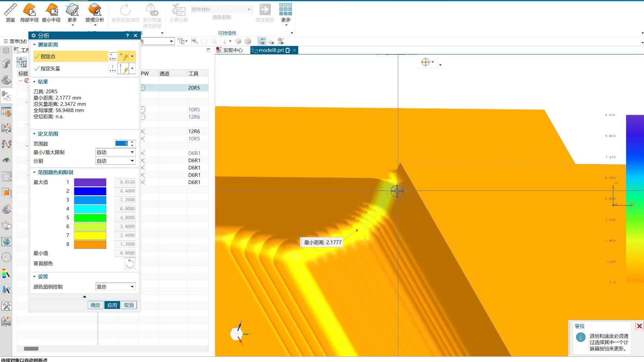
Task: Open the 颜色图例控制 dropdown
Action: click(x=115, y=287)
